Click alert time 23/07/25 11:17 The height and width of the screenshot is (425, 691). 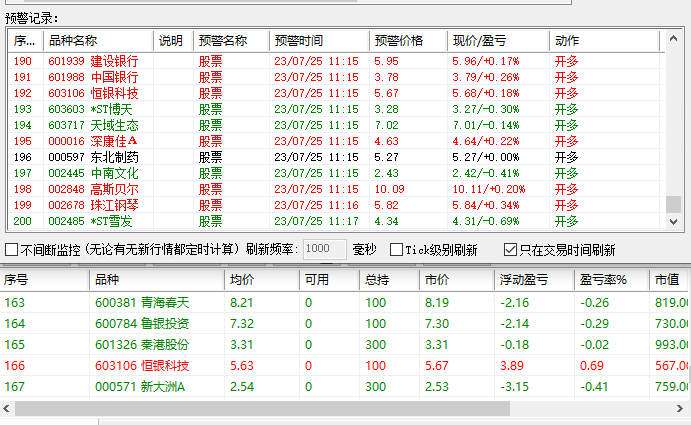click(x=316, y=221)
